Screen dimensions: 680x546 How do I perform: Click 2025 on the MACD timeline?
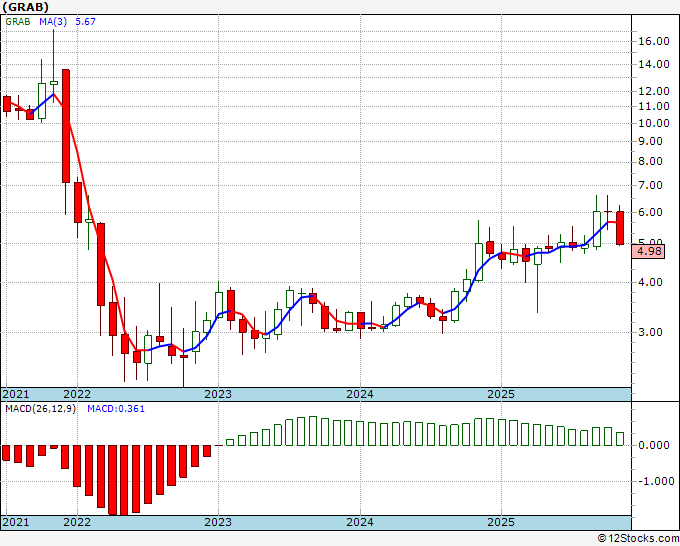coord(501,522)
